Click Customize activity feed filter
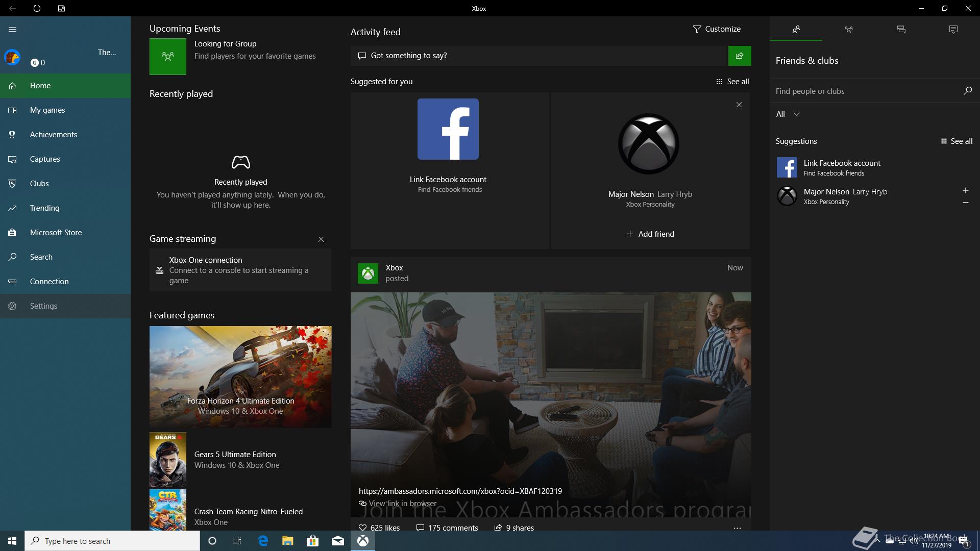Image resolution: width=980 pixels, height=551 pixels. click(717, 29)
